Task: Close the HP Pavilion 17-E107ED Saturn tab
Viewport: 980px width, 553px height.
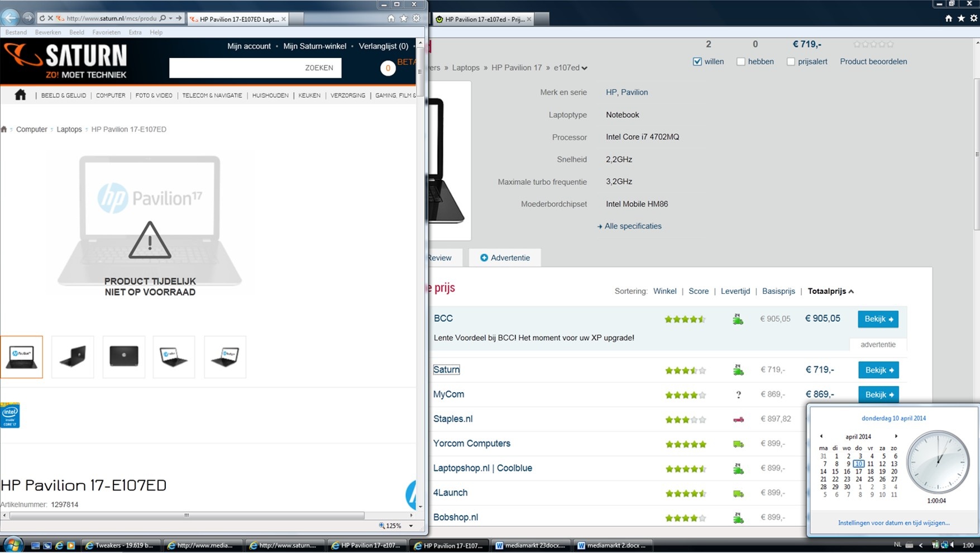Action: [284, 19]
